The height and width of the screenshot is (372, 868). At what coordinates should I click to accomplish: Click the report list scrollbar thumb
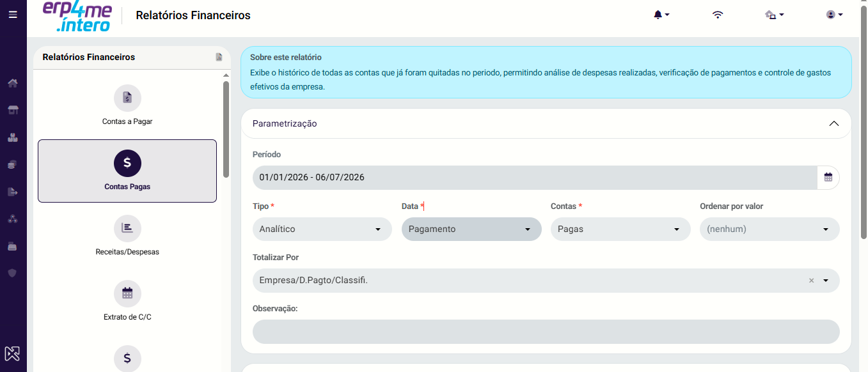tap(226, 129)
